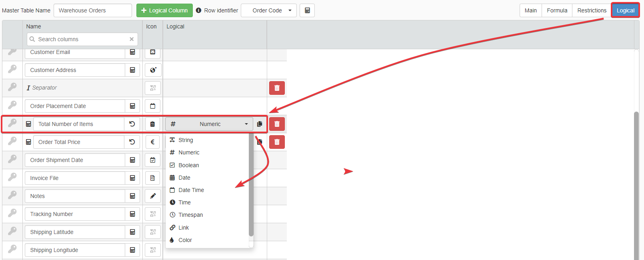Select the Logical tab button
This screenshot has height=260, width=644.
coord(625,10)
